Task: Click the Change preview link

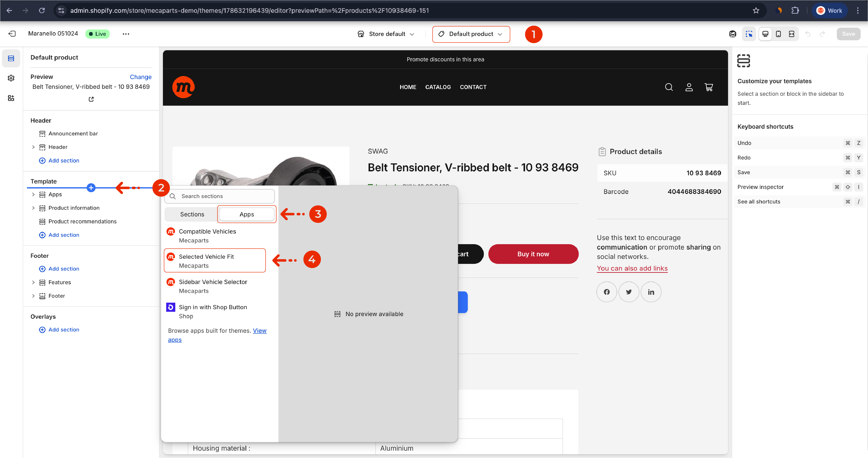Action: pyautogui.click(x=140, y=77)
